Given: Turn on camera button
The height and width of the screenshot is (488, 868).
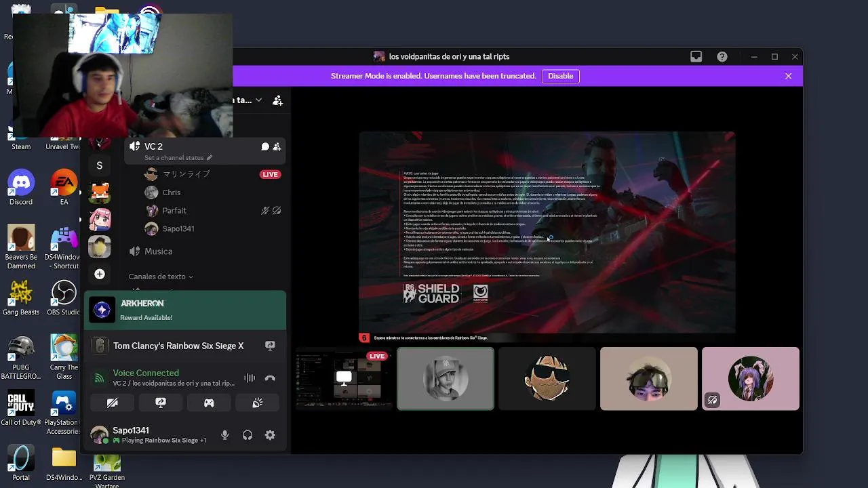Looking at the screenshot, I should point(113,403).
